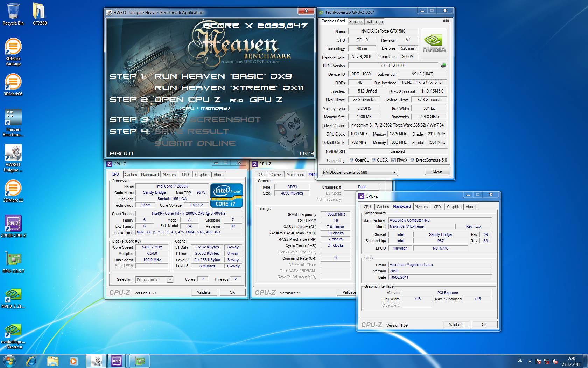Open GPU-Z.0.5.7 desktop icon
588x368 pixels.
(13, 261)
